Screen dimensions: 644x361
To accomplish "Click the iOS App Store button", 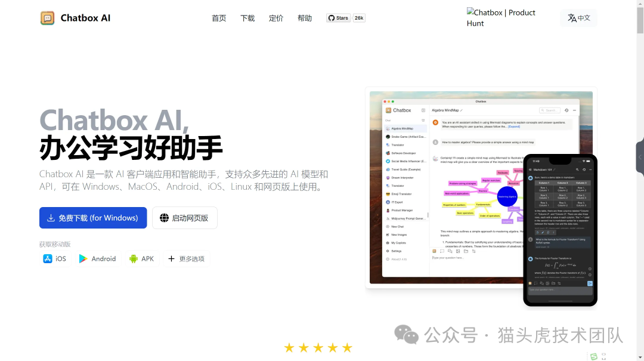I will point(55,258).
